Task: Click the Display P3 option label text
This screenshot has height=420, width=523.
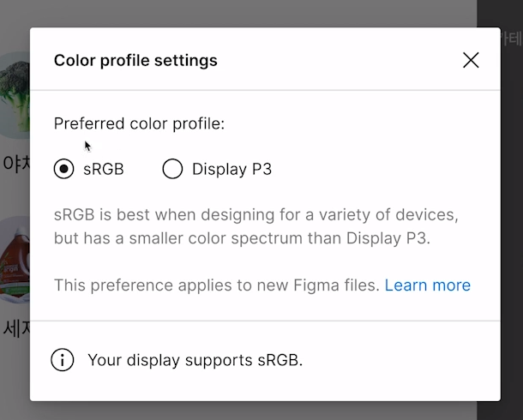Action: coord(231,169)
